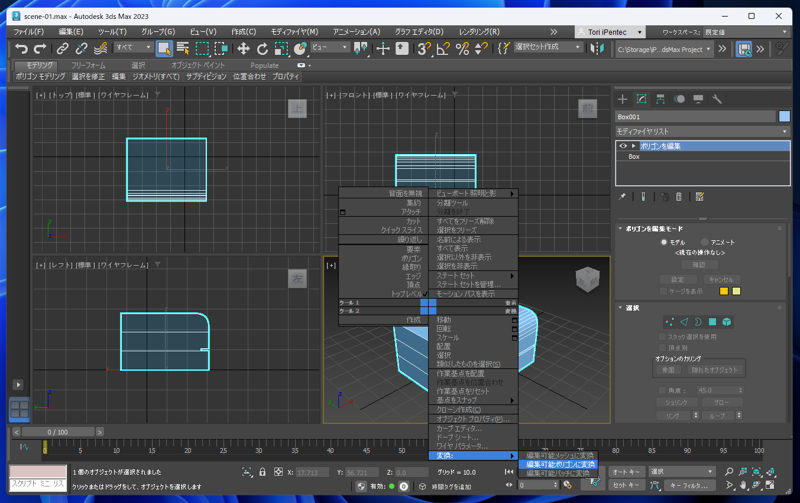This screenshot has height=503, width=800.
Task: Open the ワークスペース 既定値 dropdown
Action: (x=746, y=32)
